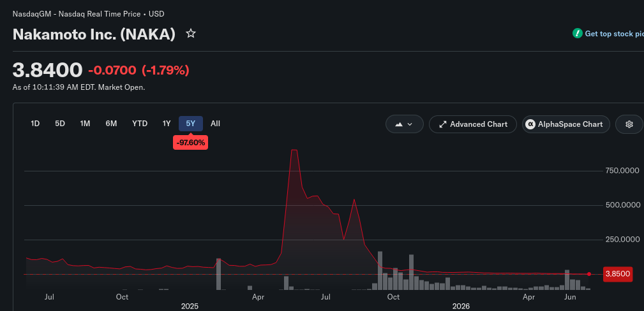The height and width of the screenshot is (311, 644).
Task: Click the (-1.79%) percent change
Action: click(165, 71)
